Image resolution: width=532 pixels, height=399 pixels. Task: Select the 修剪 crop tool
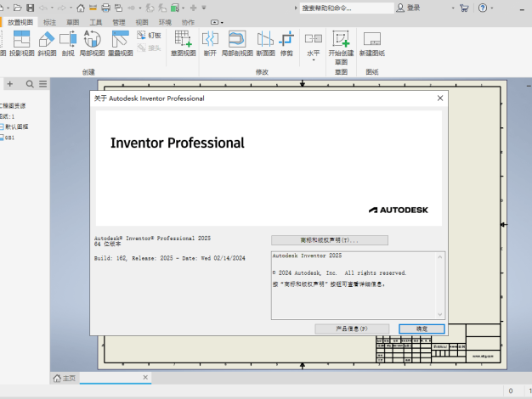click(x=286, y=43)
